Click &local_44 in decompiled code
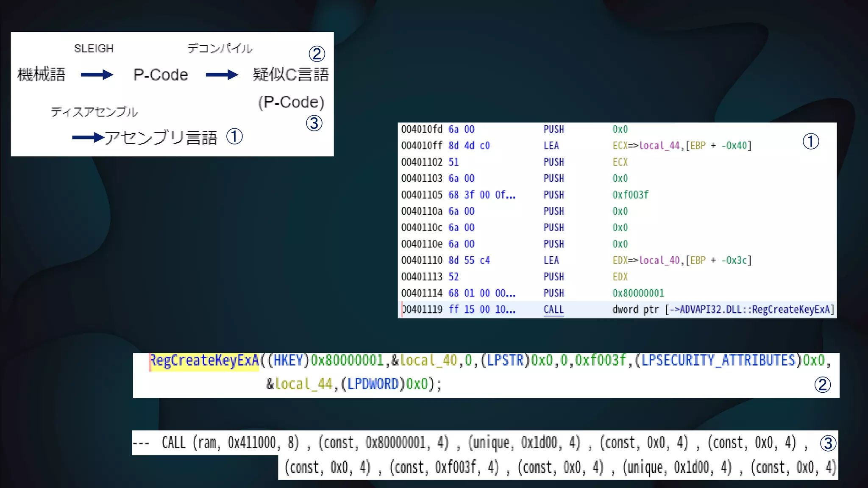The image size is (868, 488). click(299, 384)
